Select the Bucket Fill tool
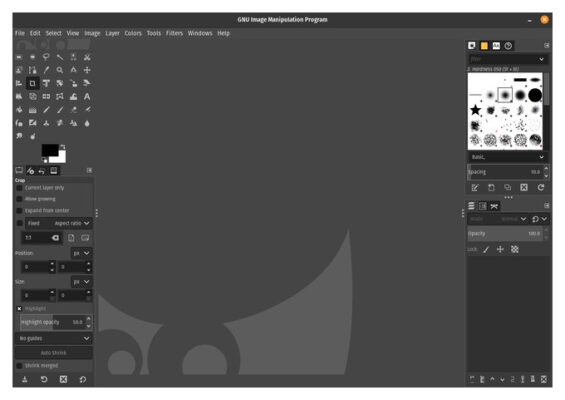 [19, 110]
